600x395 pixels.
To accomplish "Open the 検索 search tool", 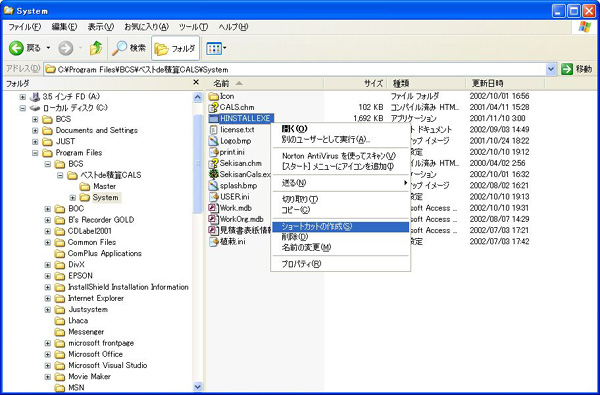I will point(129,48).
